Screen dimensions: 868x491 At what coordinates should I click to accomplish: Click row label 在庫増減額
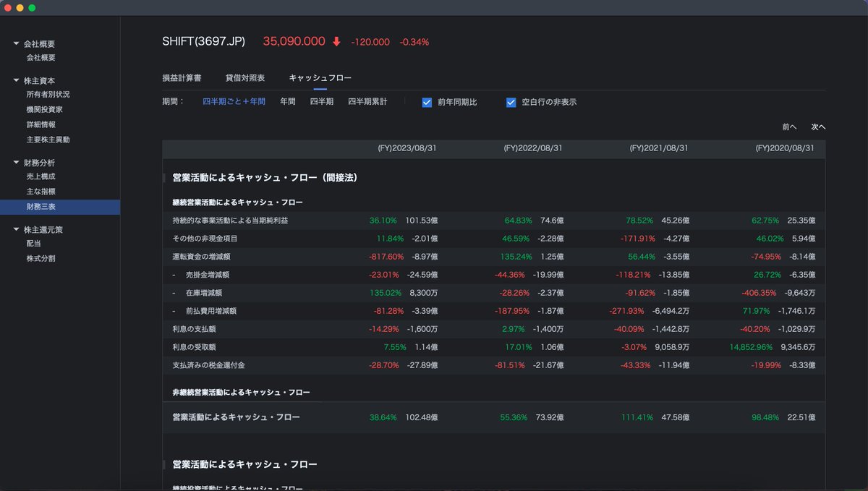click(x=204, y=293)
